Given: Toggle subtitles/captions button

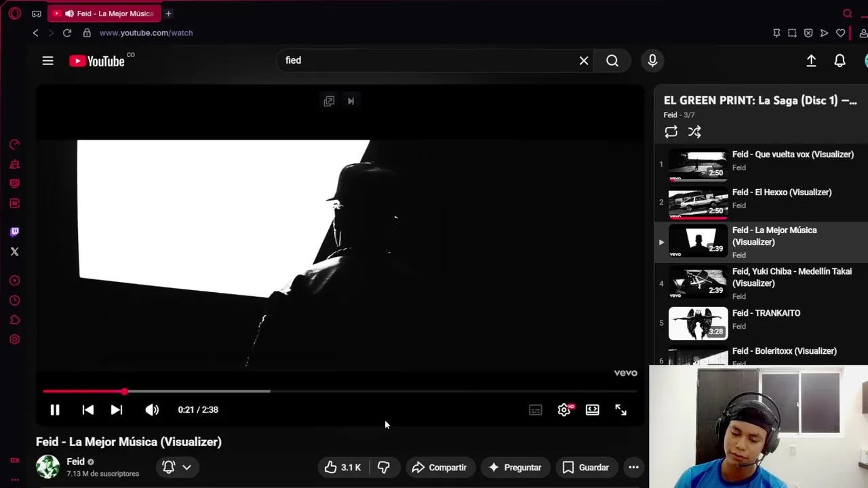Looking at the screenshot, I should point(536,410).
